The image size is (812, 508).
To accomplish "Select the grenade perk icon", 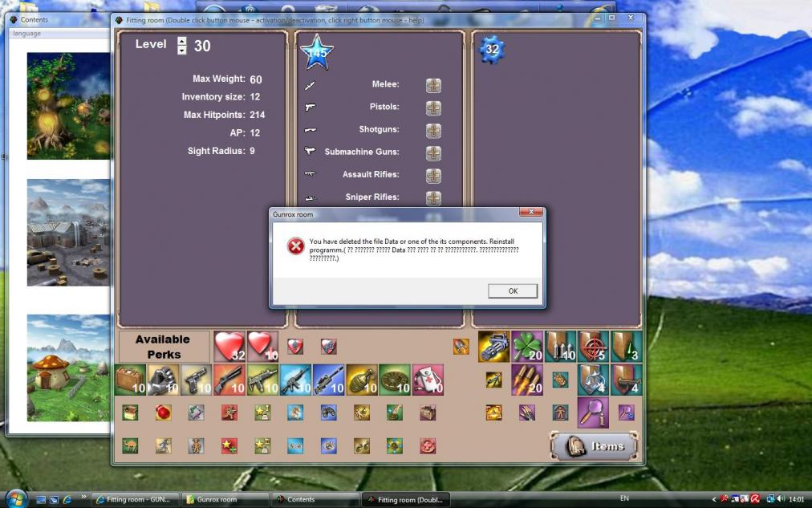I will 362,380.
